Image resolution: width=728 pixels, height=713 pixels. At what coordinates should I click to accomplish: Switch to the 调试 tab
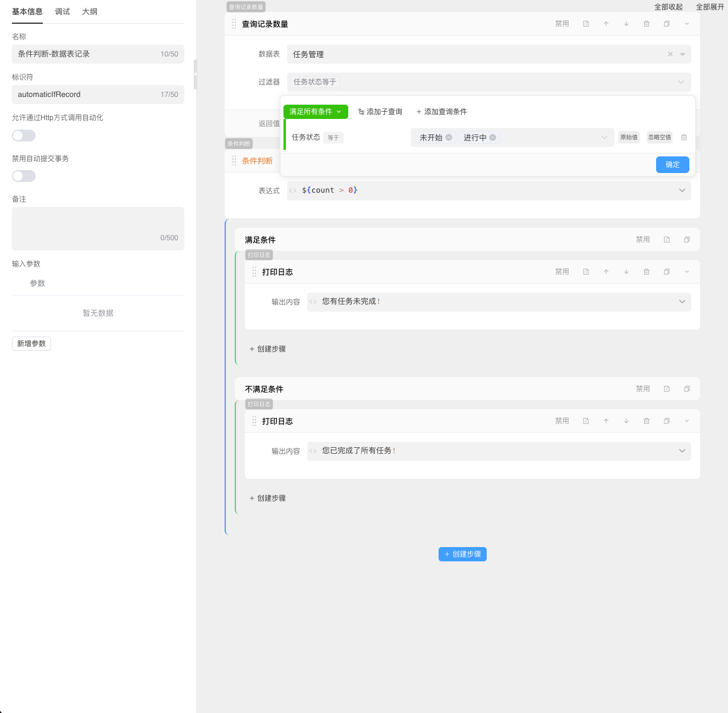pos(62,12)
